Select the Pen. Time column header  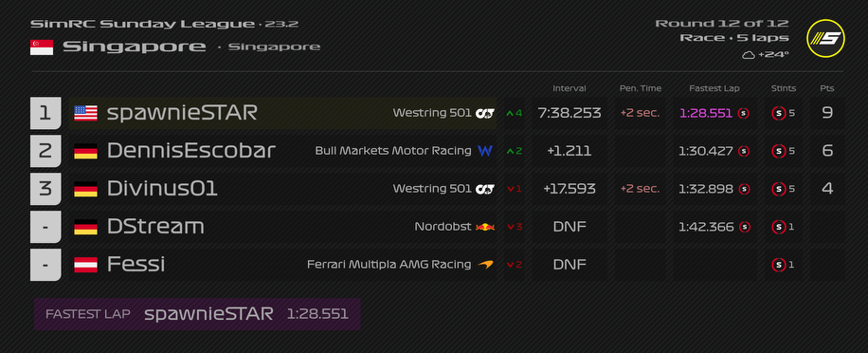point(641,88)
